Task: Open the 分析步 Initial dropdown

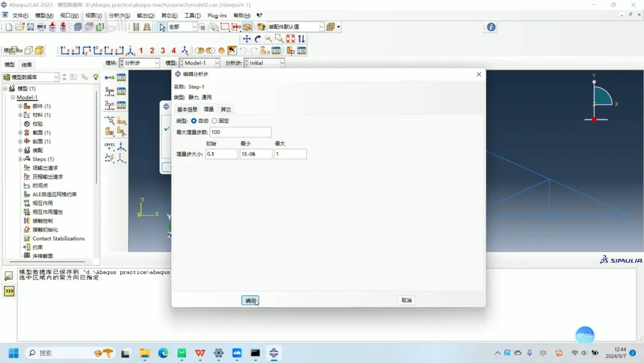Action: pyautogui.click(x=265, y=63)
